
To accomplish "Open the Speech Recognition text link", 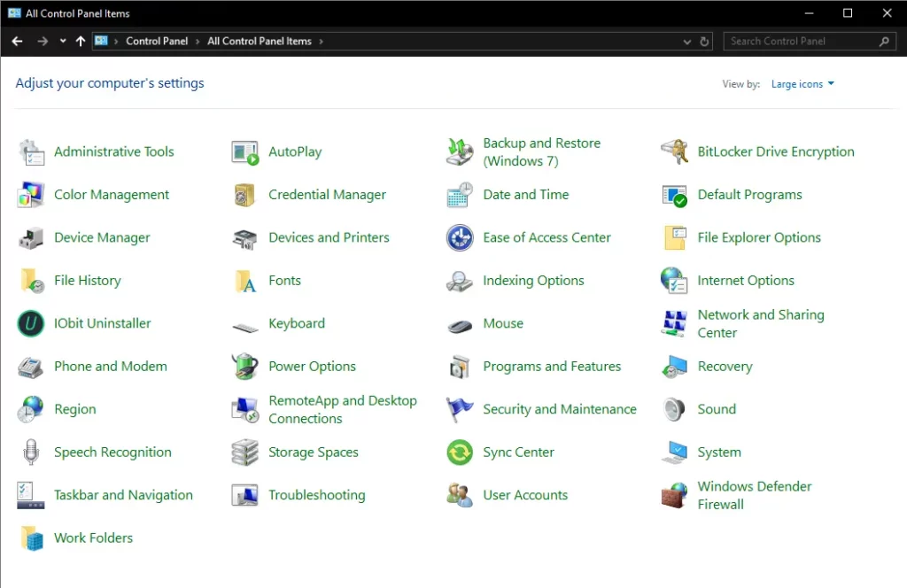I will pos(112,453).
